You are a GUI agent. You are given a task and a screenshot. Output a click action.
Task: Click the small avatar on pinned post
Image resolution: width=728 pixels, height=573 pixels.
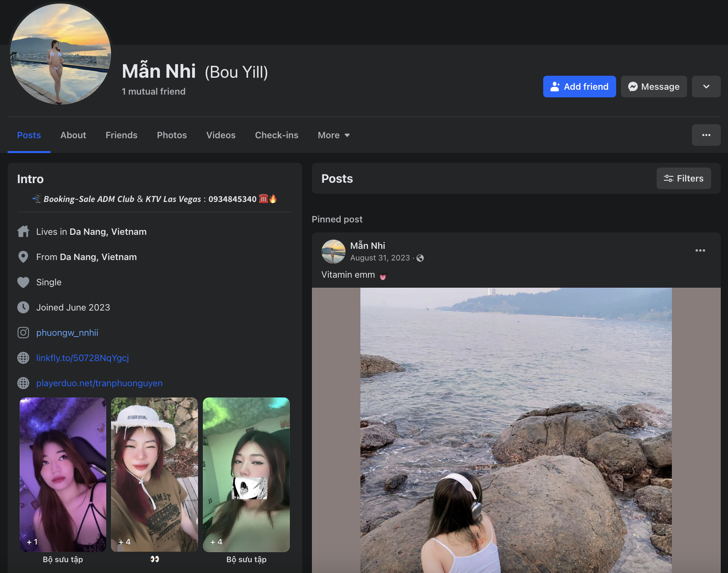(x=333, y=252)
